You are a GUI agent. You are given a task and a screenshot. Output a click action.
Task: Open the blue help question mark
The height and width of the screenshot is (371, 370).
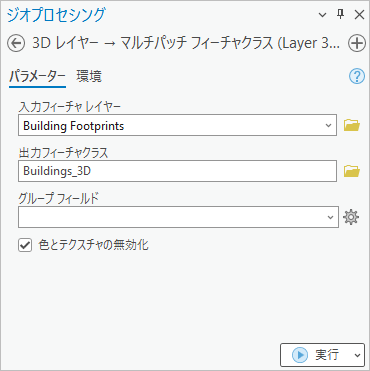tap(357, 77)
